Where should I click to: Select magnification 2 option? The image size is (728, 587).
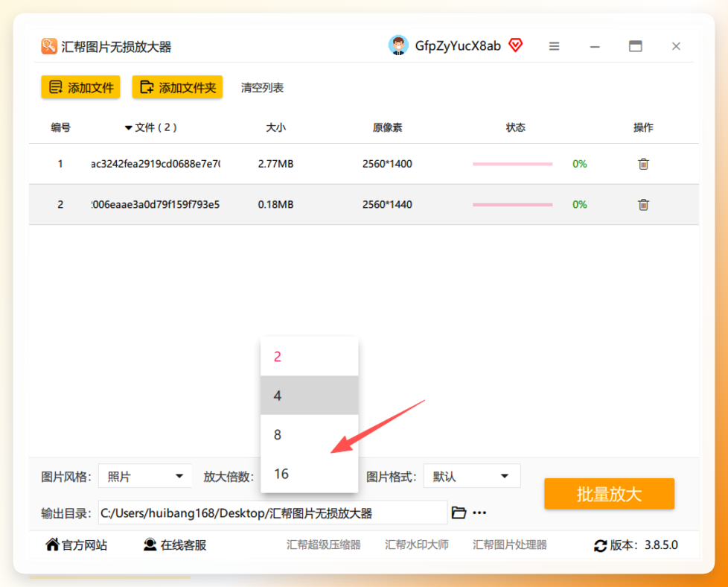click(309, 357)
